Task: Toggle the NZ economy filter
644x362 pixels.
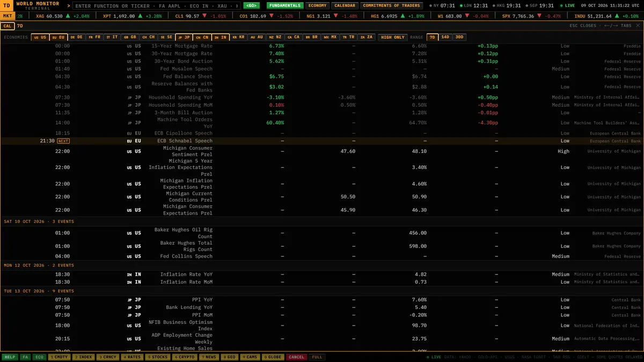Action: click(x=275, y=38)
